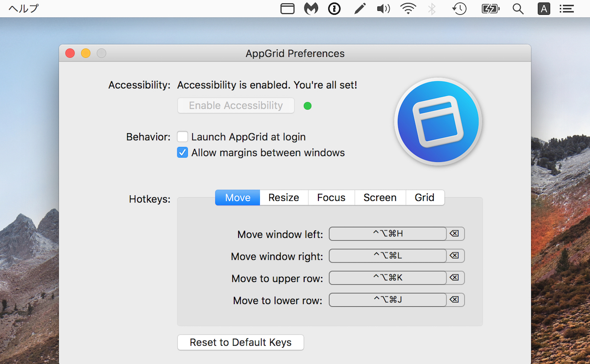Open the Grid hotkeys tab
Viewport: 590px width, 364px height.
(x=425, y=197)
